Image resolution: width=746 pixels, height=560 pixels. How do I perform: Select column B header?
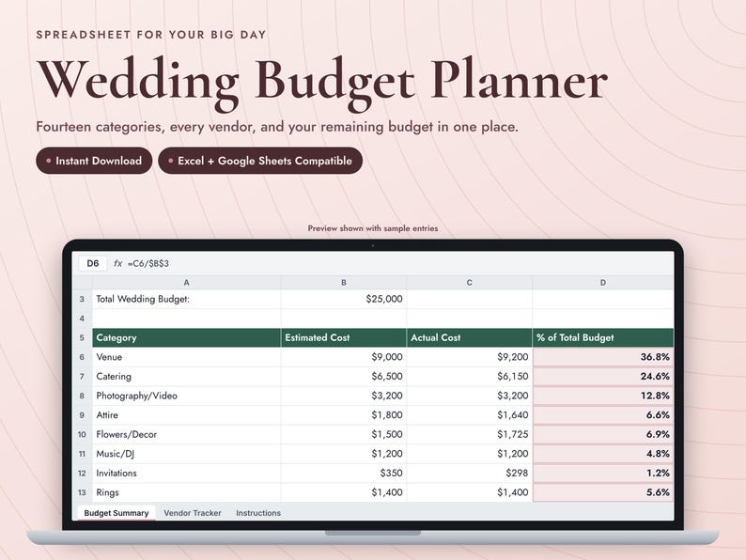344,283
